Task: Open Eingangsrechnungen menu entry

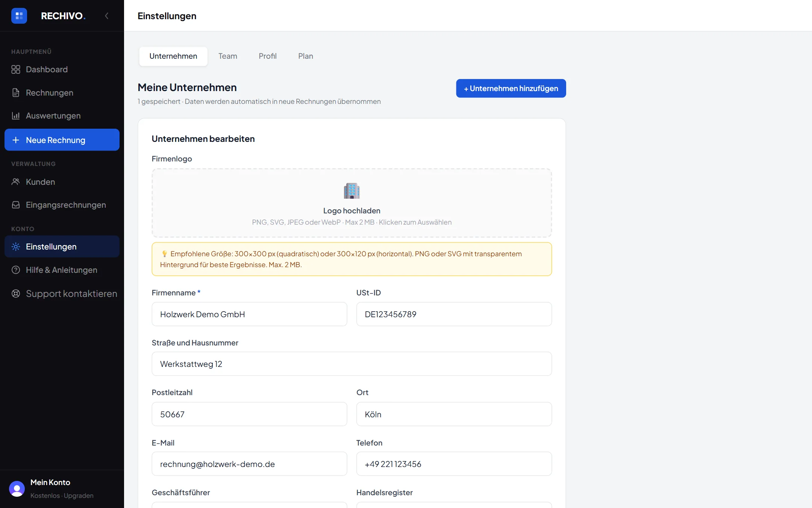Action: [66, 205]
